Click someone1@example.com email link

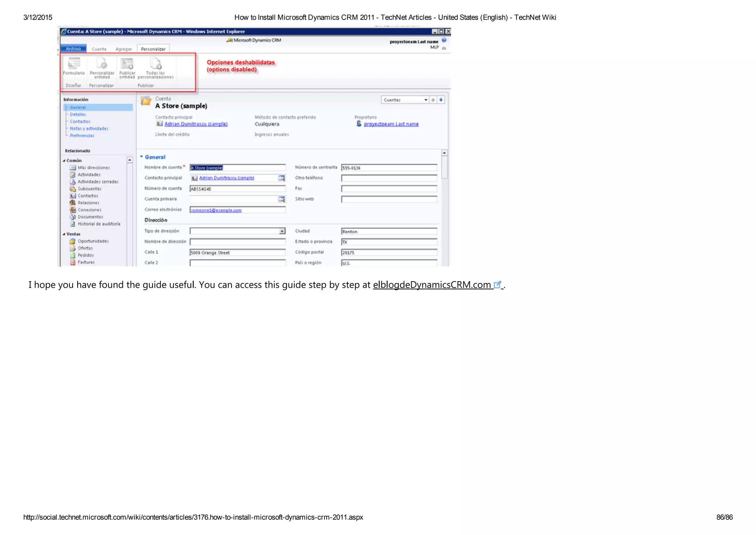tap(216, 210)
